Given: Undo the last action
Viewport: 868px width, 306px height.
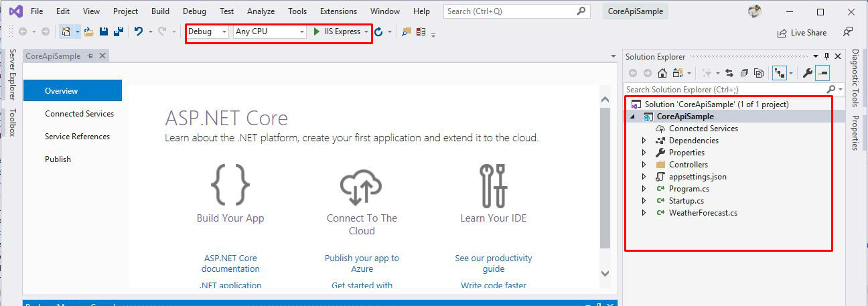Looking at the screenshot, I should coord(139,31).
